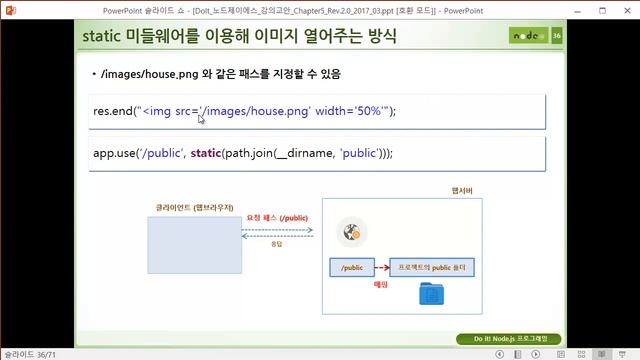Image resolution: width=640 pixels, height=360 pixels.
Task: Click the PowerPoint app icon in the title bar
Action: pyautogui.click(x=11, y=10)
